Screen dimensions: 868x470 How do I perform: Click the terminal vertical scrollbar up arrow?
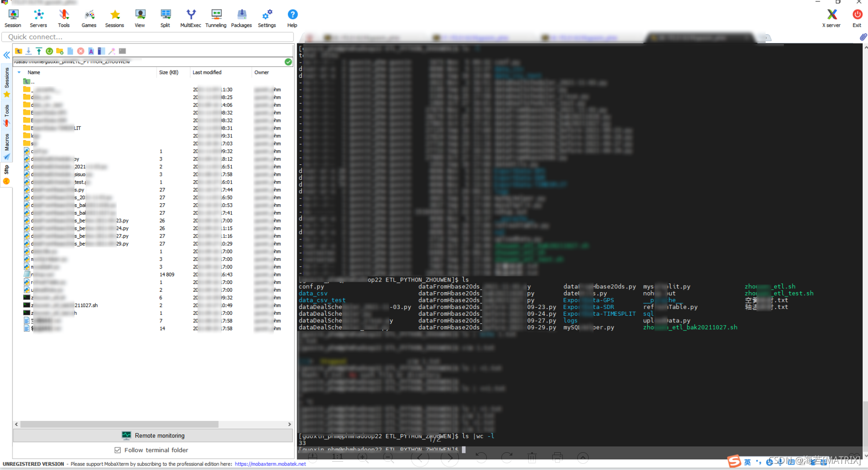(865, 47)
